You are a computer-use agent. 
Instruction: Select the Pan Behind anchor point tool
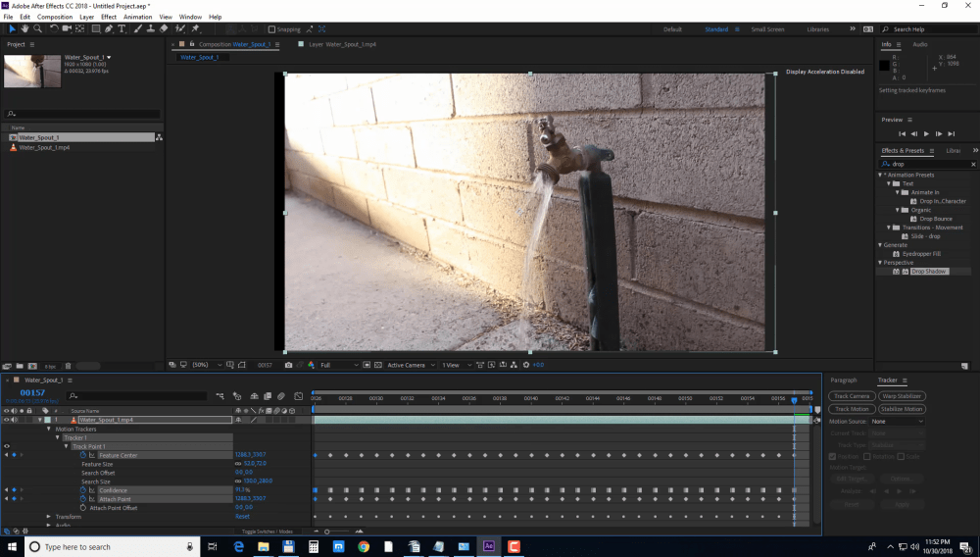point(80,28)
